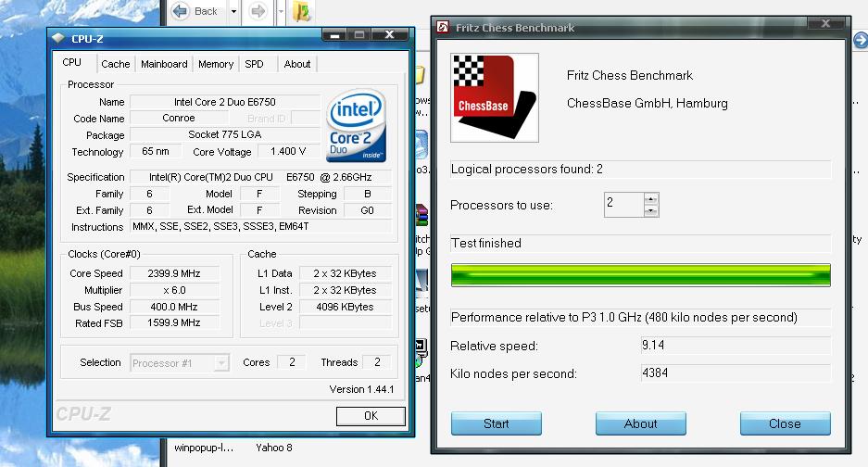The height and width of the screenshot is (467, 868).
Task: Open the Memory tab
Action: (x=215, y=64)
